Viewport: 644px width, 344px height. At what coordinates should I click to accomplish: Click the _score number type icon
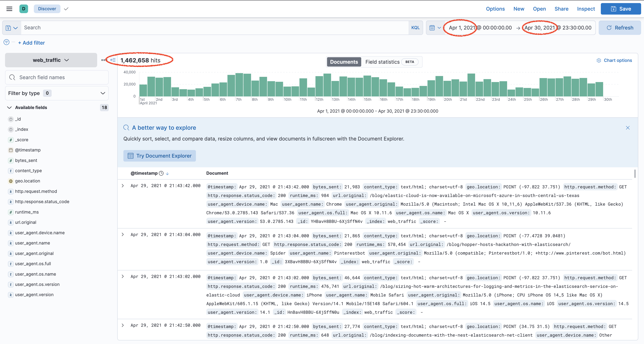point(11,140)
